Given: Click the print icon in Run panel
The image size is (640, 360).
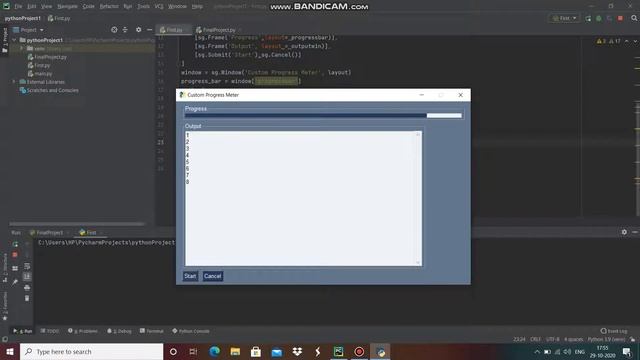Looking at the screenshot, I should point(27,288).
